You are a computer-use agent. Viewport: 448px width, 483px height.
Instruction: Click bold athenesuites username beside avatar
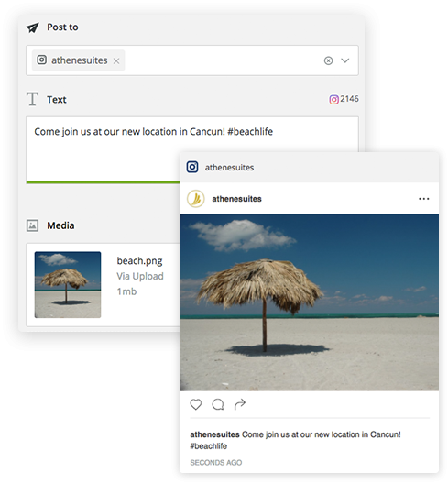(236, 199)
